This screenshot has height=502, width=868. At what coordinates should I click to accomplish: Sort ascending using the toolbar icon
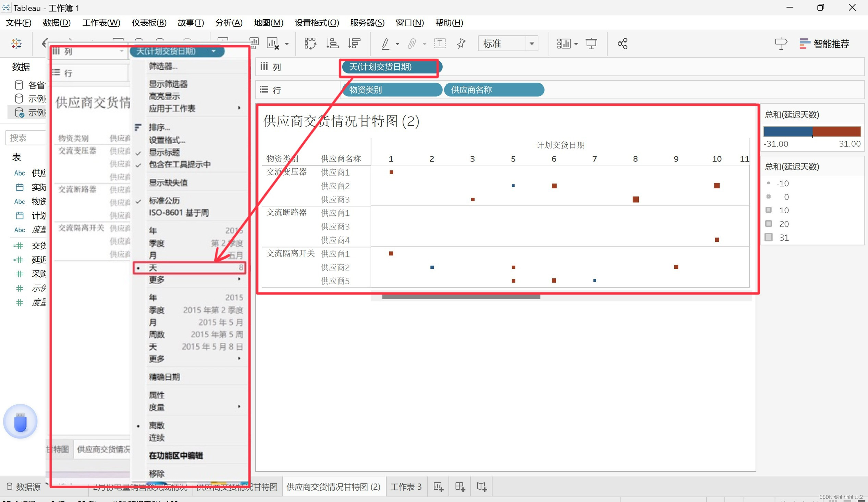pos(332,44)
